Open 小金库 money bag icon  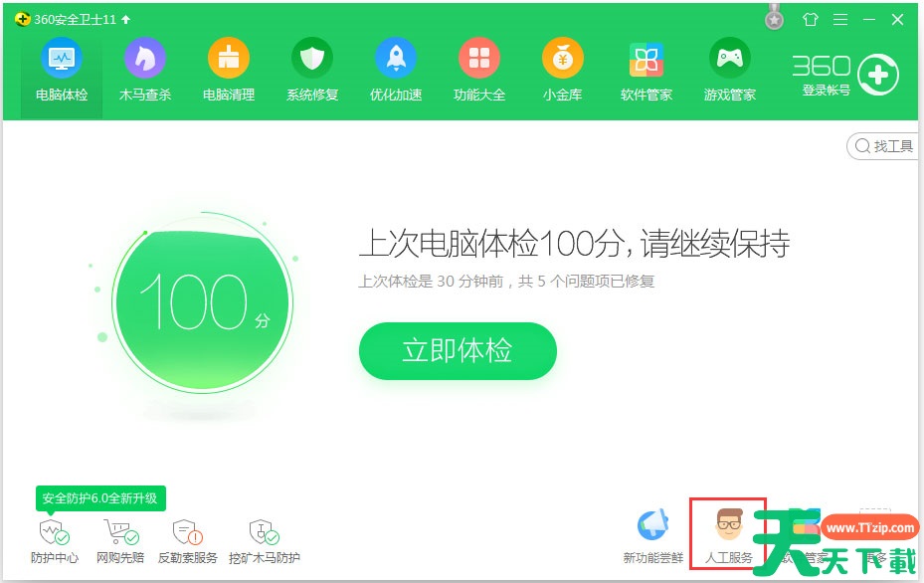tap(563, 59)
